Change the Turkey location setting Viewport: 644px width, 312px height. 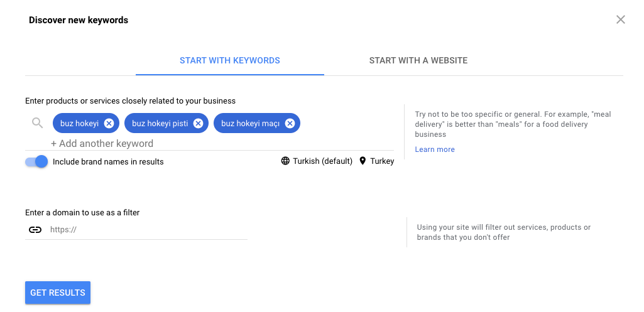click(x=376, y=161)
